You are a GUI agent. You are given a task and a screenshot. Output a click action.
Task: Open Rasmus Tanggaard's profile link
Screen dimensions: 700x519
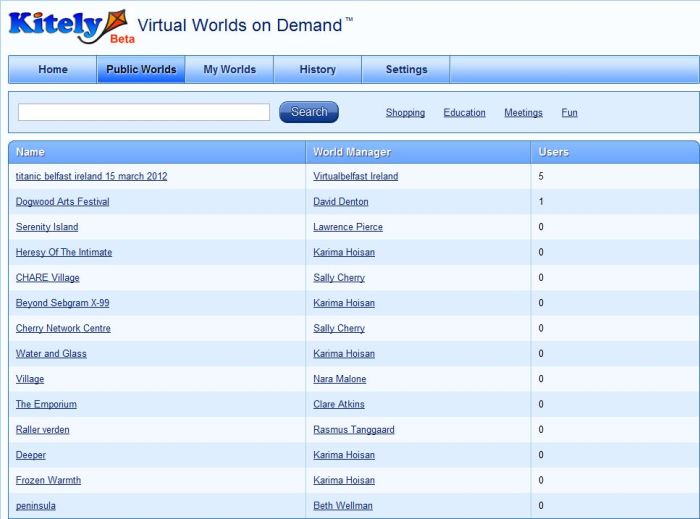point(353,430)
